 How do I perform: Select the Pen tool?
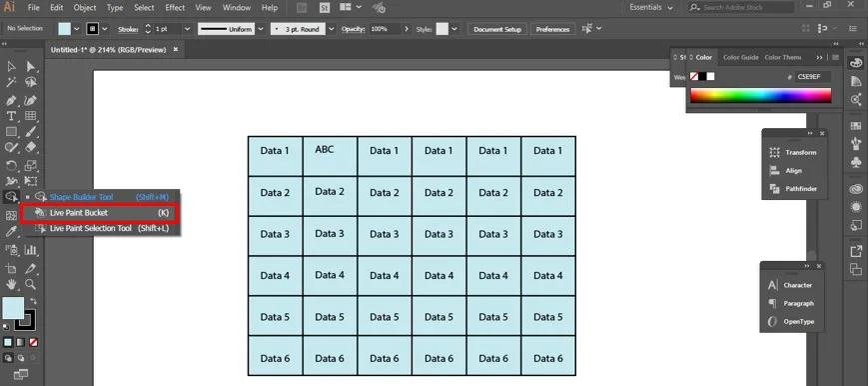coord(11,100)
